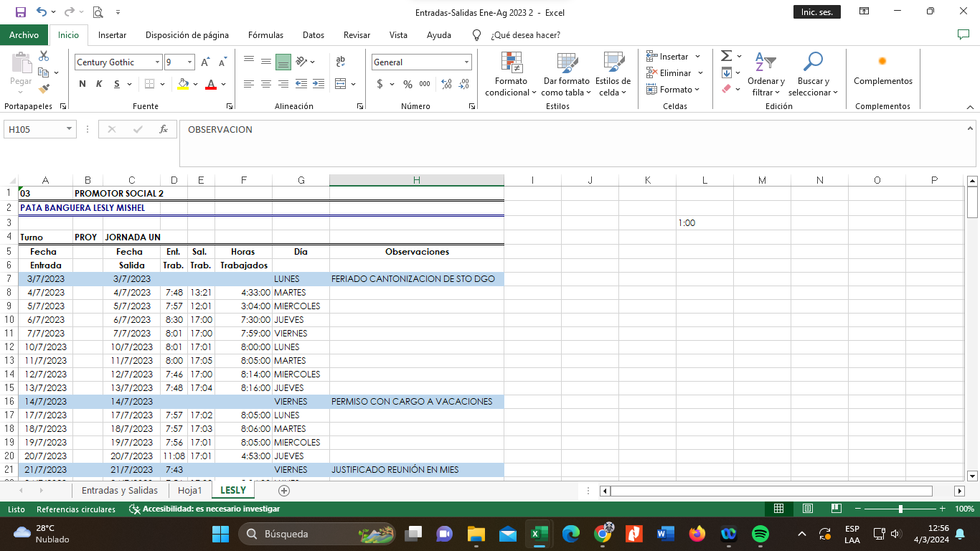980x551 pixels.
Task: Open Conditional Formatting (Formato condicional)
Action: pyautogui.click(x=511, y=75)
